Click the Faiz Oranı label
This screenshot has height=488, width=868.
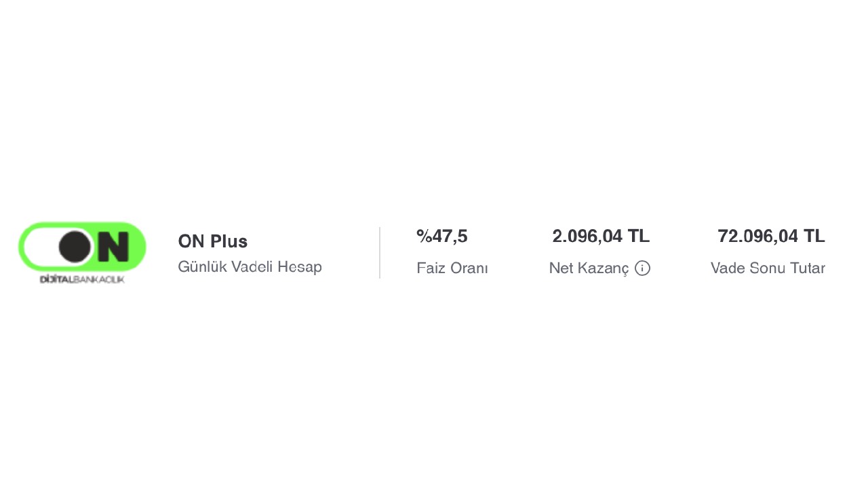(452, 268)
